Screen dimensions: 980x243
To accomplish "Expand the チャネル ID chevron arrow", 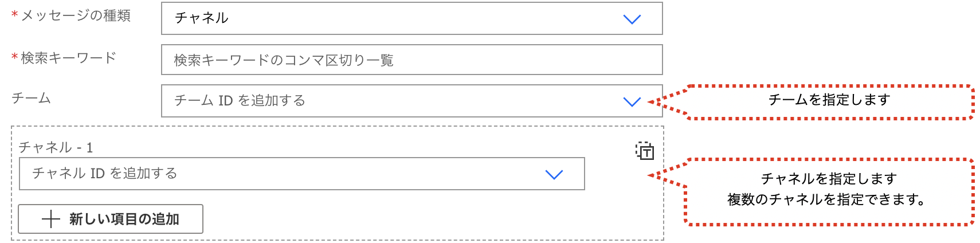I will pyautogui.click(x=554, y=174).
